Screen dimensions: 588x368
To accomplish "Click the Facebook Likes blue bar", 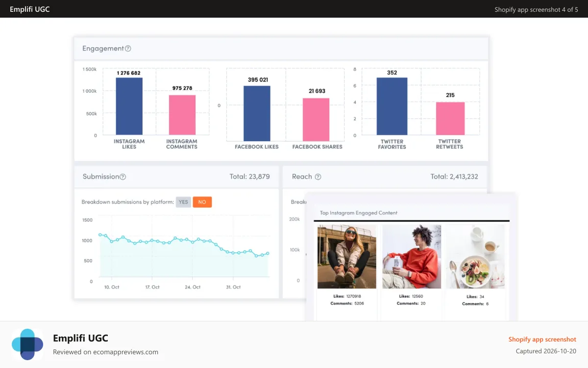I will (257, 113).
